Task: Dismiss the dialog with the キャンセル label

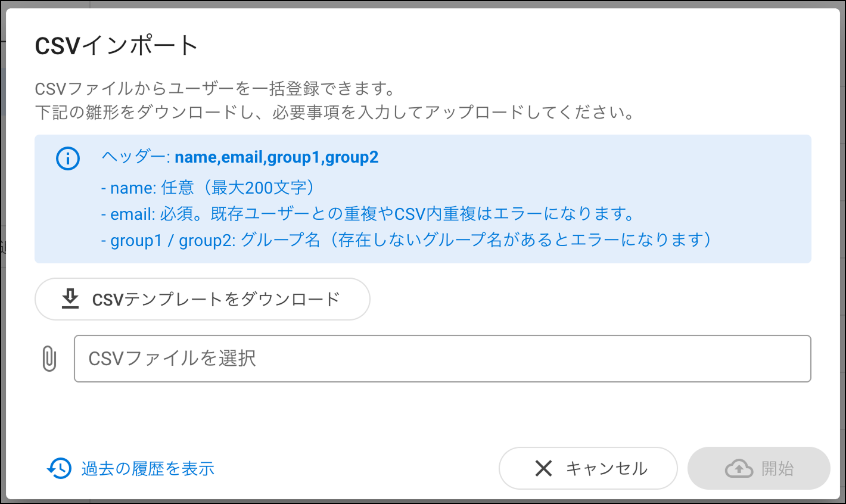Action: pyautogui.click(x=606, y=468)
